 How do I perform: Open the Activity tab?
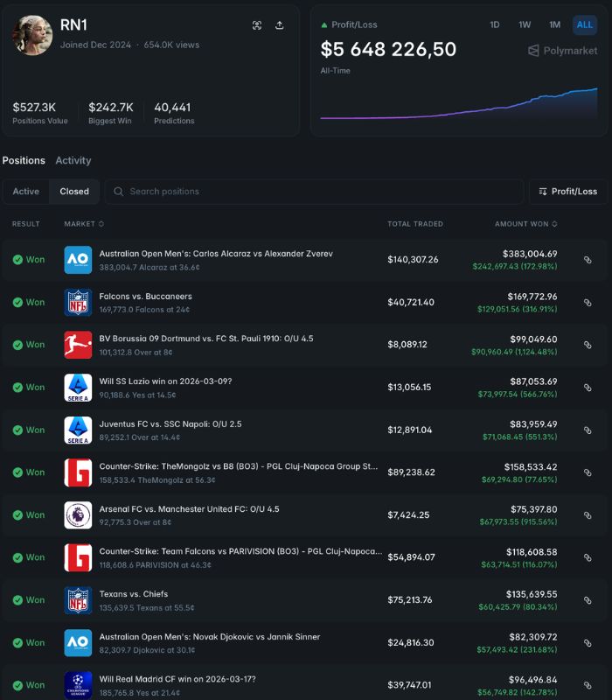pyautogui.click(x=73, y=161)
